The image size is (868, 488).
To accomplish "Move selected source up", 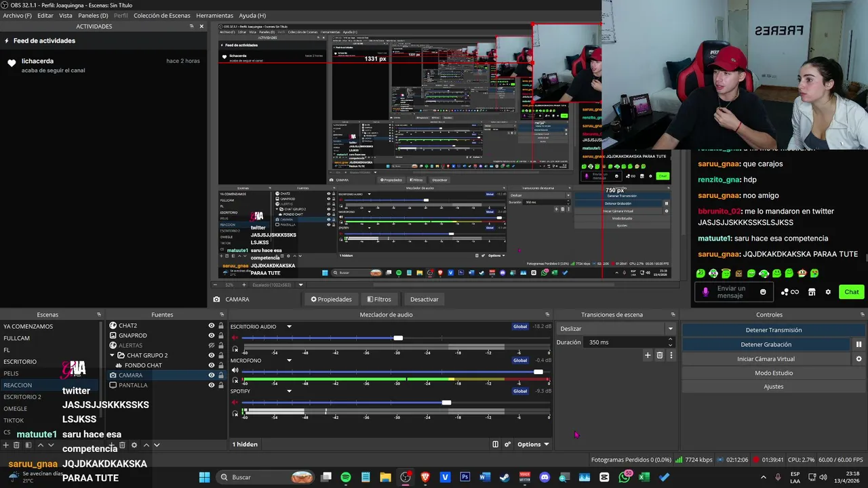I will pos(146,445).
